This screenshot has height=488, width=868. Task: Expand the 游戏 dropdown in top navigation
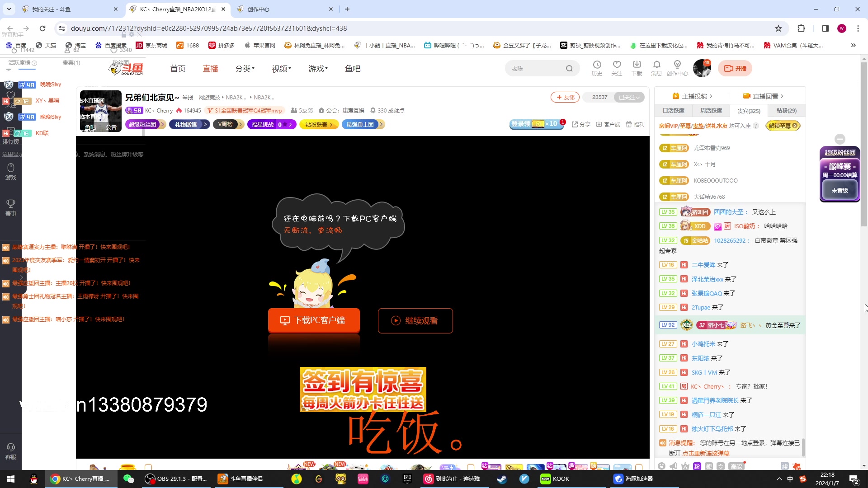pos(318,69)
